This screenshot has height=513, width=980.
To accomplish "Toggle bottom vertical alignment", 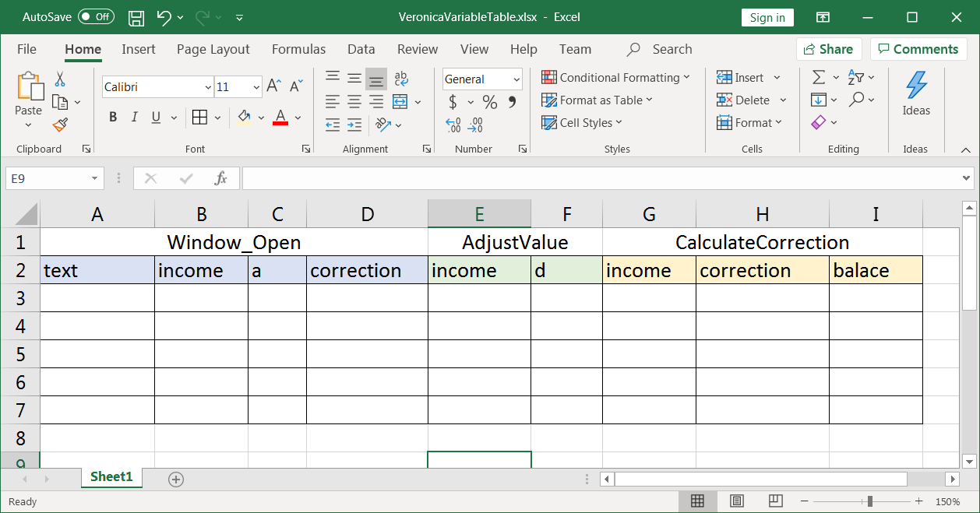I will tap(376, 79).
